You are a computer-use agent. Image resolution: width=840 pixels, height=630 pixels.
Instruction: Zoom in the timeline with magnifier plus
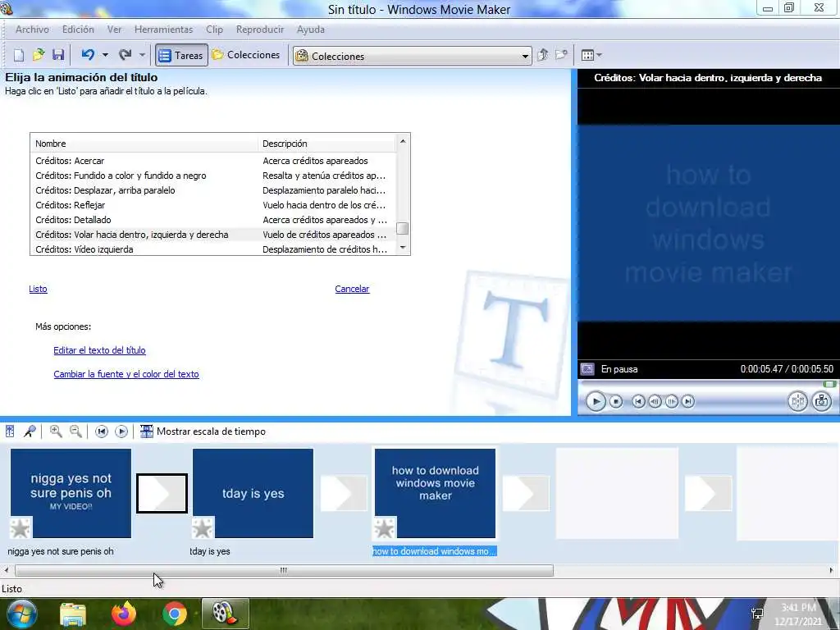56,431
